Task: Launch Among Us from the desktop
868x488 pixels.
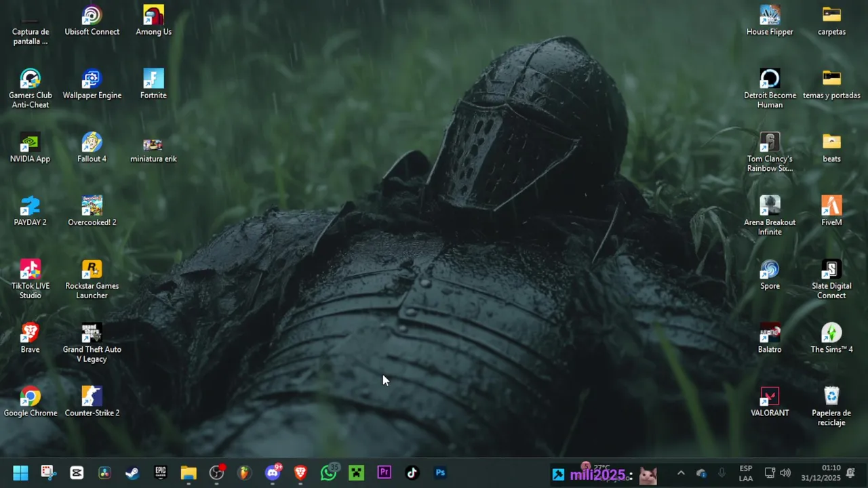Action: [x=153, y=21]
